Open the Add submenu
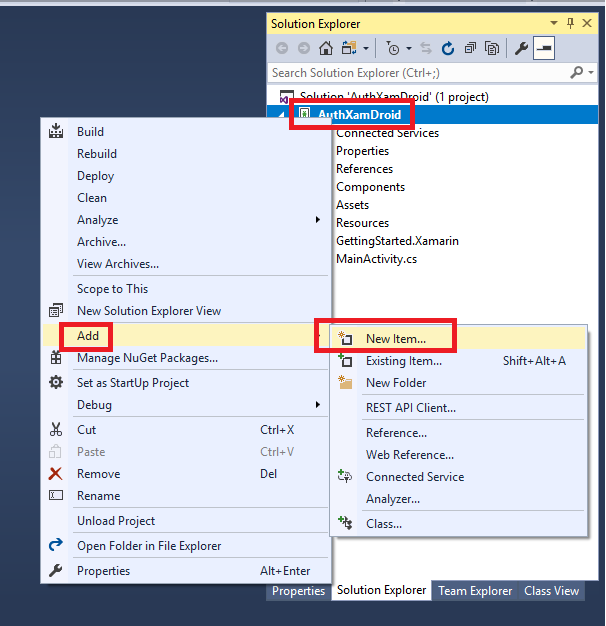Screen dimensions: 606x626 (186, 335)
